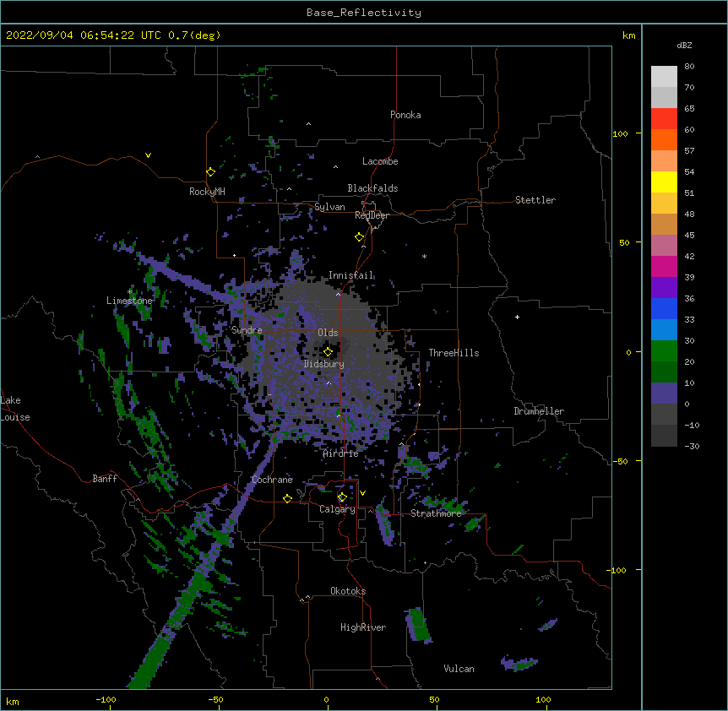Viewport: 728px width, 711px height.
Task: Click the Drumheller city label
Action: (539, 411)
